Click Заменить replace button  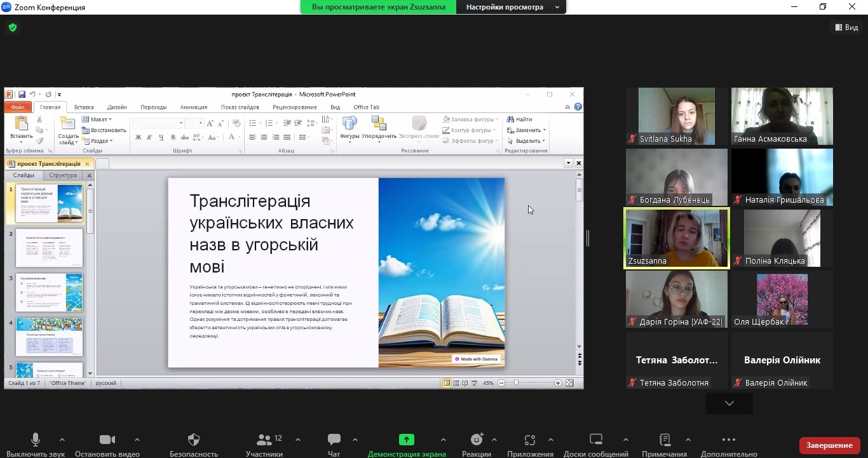[526, 130]
